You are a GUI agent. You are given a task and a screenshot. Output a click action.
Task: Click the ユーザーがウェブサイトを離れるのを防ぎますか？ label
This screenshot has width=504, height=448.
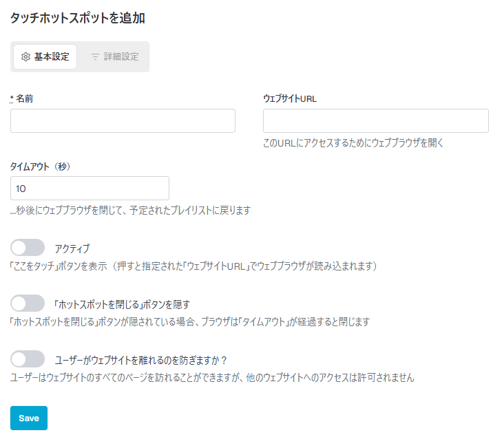(140, 361)
